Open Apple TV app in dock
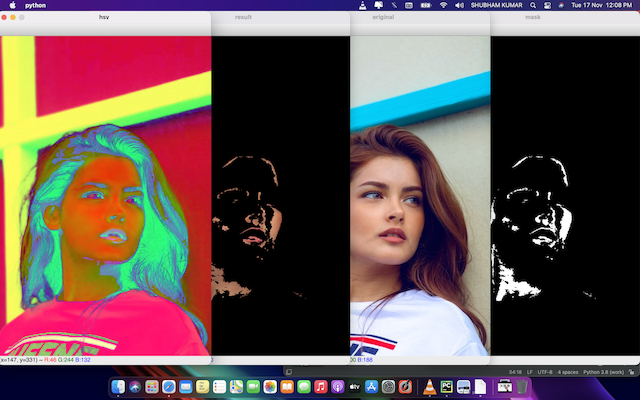The height and width of the screenshot is (400, 640). pyautogui.click(x=354, y=386)
